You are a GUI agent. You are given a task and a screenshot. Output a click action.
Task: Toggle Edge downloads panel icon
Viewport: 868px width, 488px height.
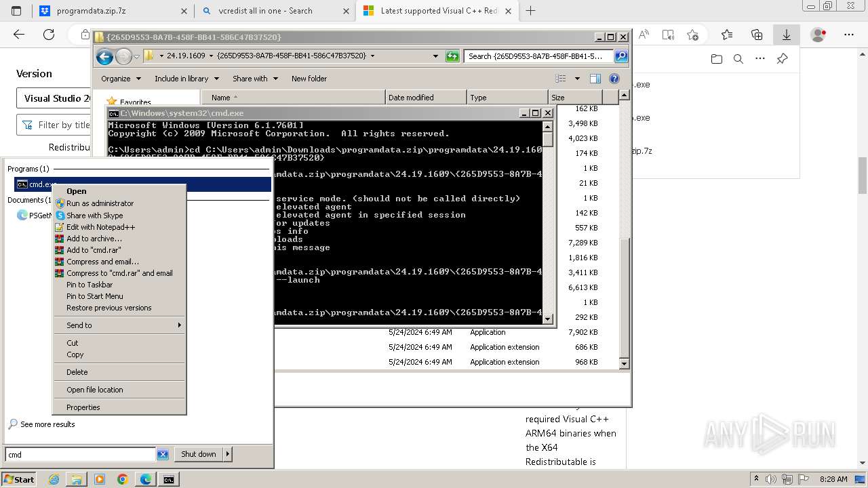click(787, 35)
